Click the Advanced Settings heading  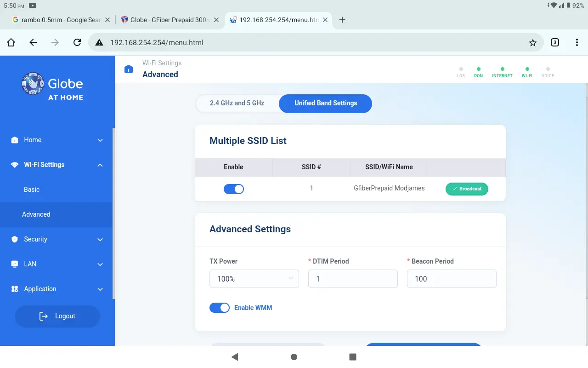[250, 229]
